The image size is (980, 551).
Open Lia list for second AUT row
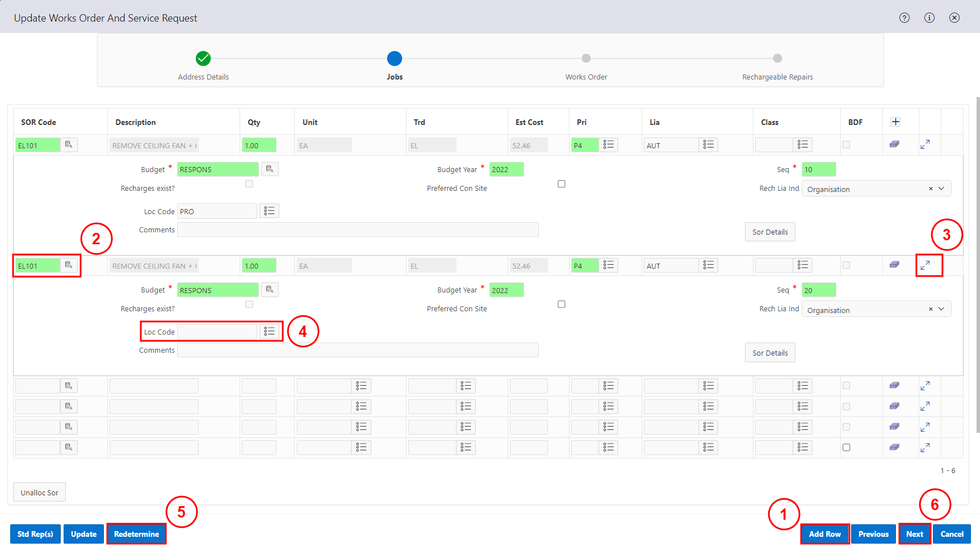click(x=709, y=265)
